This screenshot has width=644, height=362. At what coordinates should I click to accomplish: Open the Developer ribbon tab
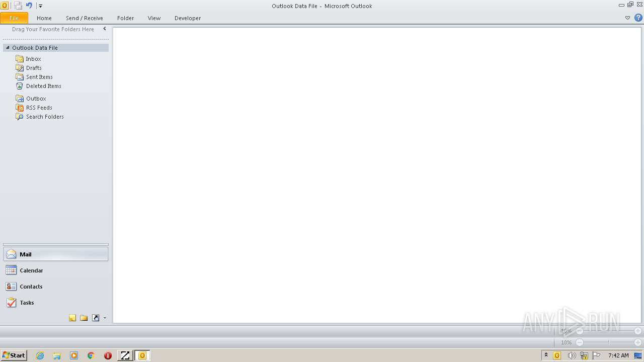pos(188,18)
